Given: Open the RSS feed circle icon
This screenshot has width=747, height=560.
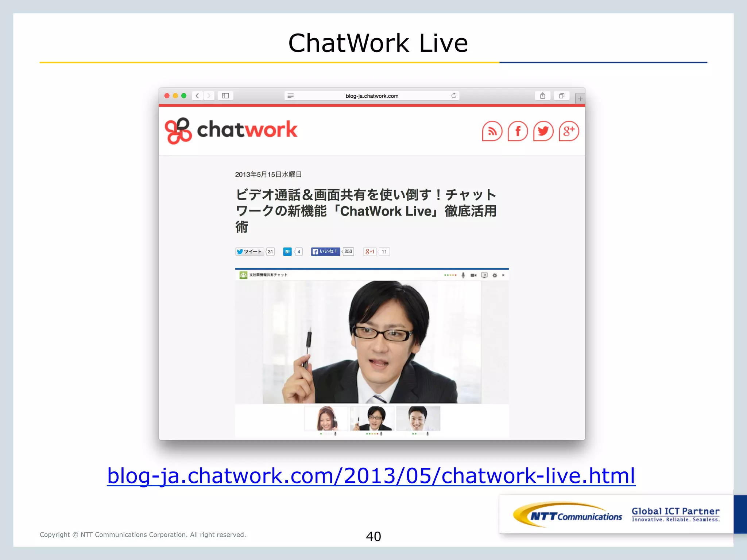Looking at the screenshot, I should click(x=492, y=131).
